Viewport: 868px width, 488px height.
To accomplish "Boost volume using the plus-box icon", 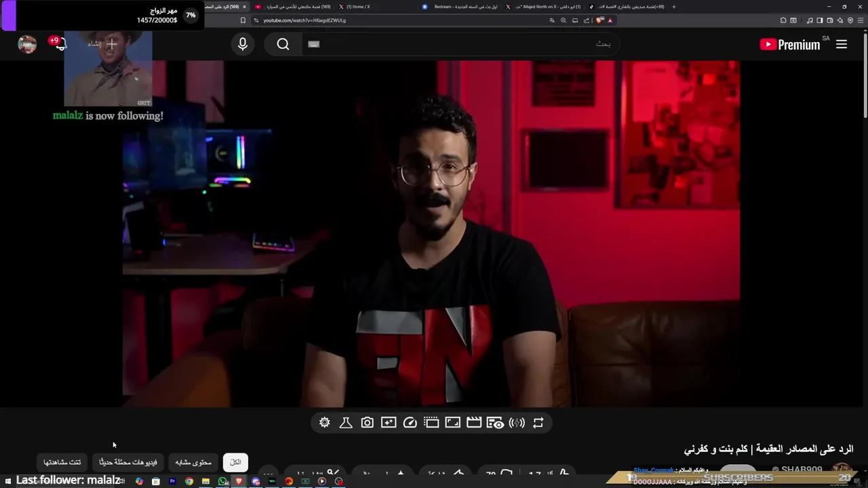I will point(389,423).
